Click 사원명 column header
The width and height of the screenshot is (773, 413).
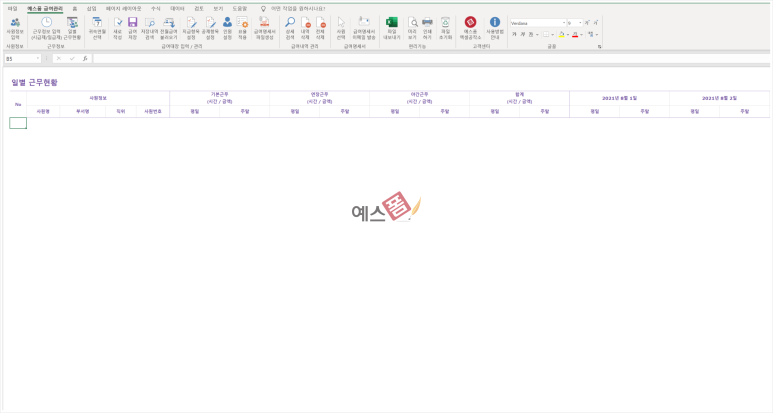[43, 112]
